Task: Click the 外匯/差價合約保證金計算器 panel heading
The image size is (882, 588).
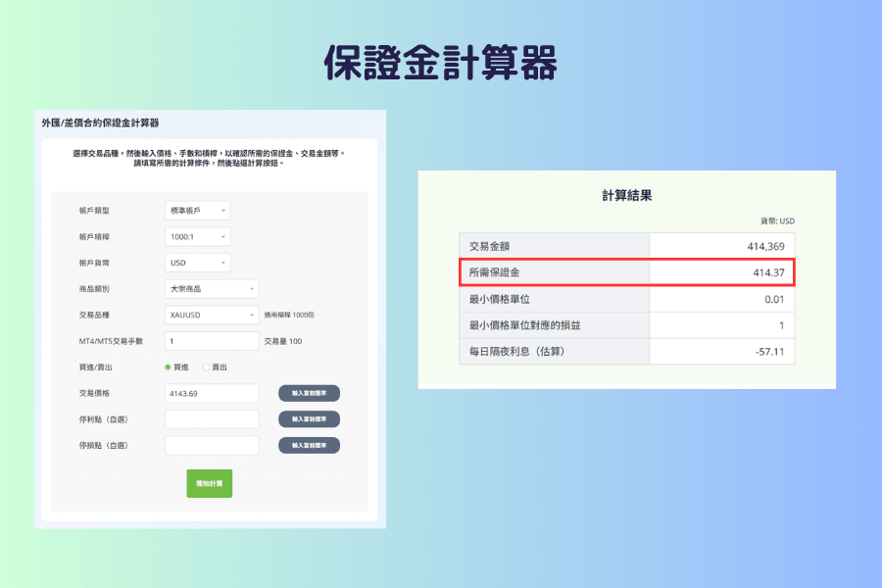Action: [100, 122]
